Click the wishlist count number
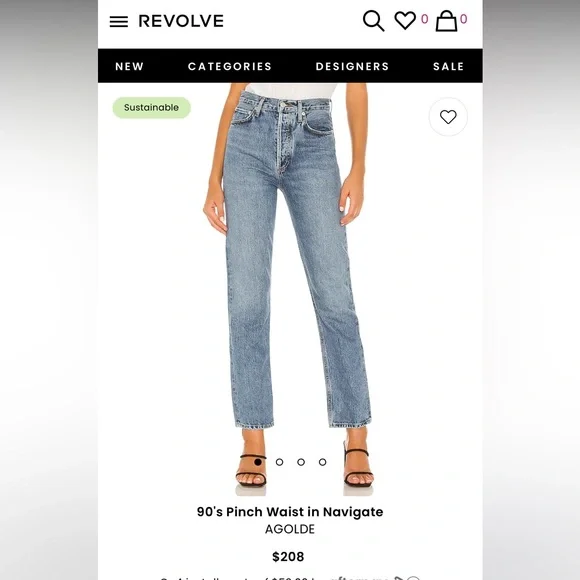 (x=425, y=19)
